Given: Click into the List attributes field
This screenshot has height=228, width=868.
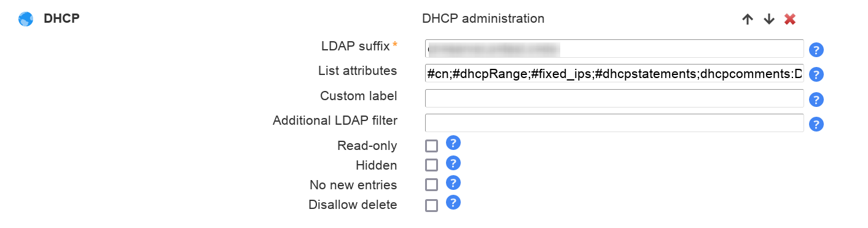Looking at the screenshot, I should [x=614, y=74].
